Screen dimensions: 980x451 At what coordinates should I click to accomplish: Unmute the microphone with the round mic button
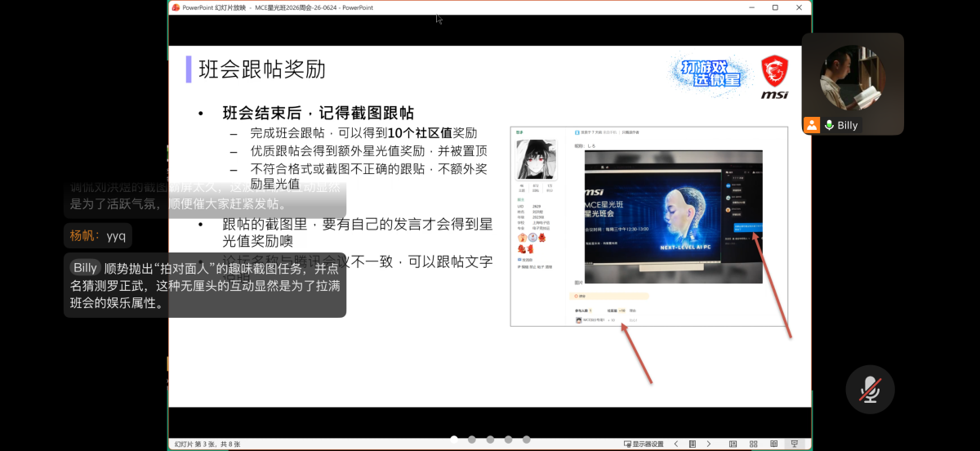pyautogui.click(x=870, y=390)
